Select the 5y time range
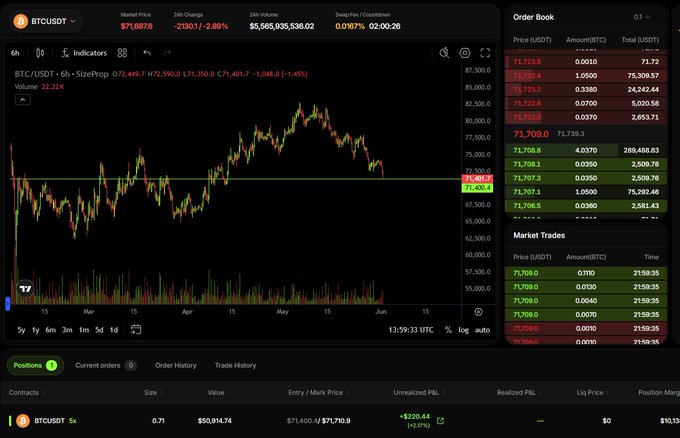The height and width of the screenshot is (438, 680). [21, 330]
